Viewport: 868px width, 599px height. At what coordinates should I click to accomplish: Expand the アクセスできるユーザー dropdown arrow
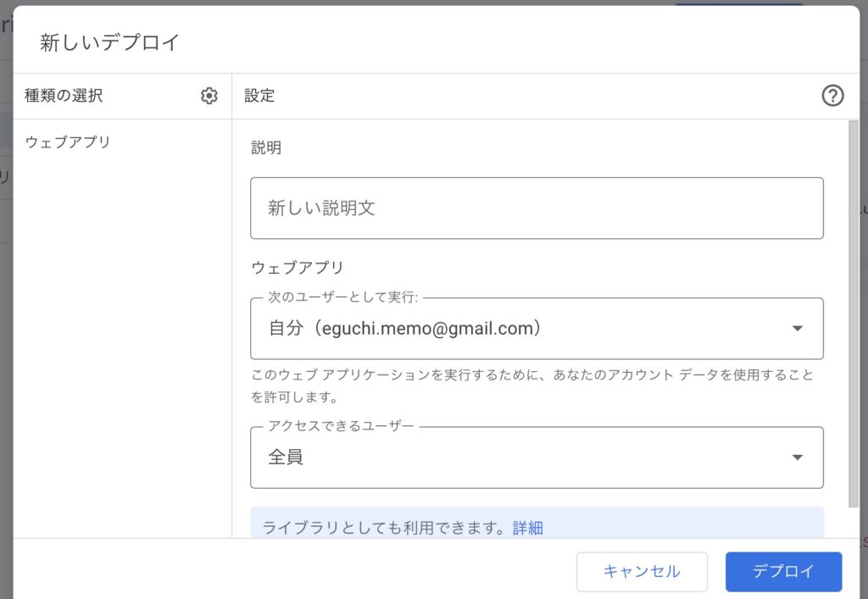[x=797, y=458]
